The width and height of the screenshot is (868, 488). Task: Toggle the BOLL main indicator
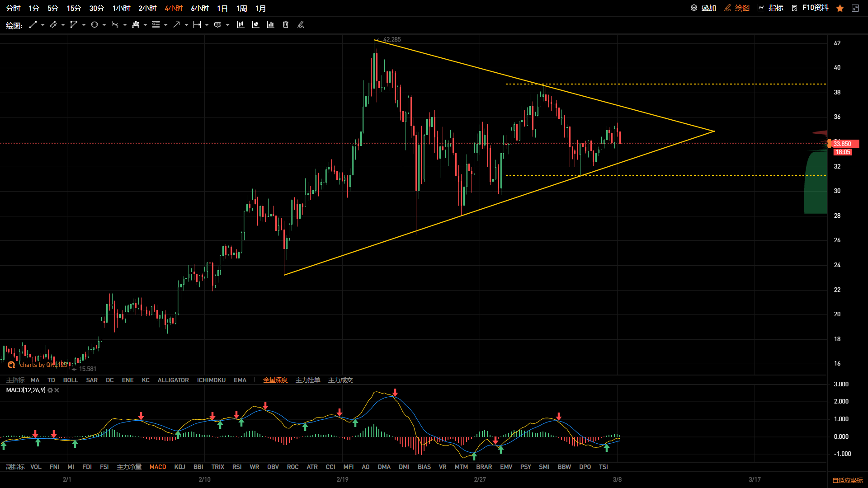pyautogui.click(x=71, y=380)
